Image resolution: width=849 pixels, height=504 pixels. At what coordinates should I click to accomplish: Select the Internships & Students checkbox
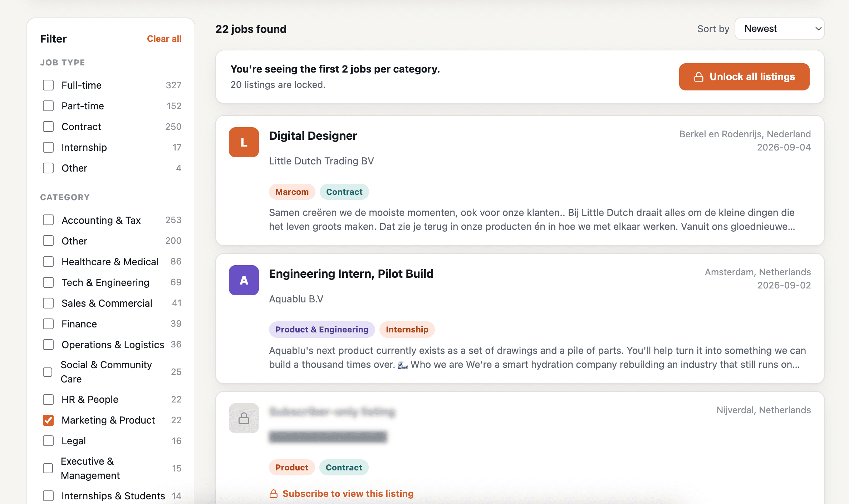(x=48, y=496)
